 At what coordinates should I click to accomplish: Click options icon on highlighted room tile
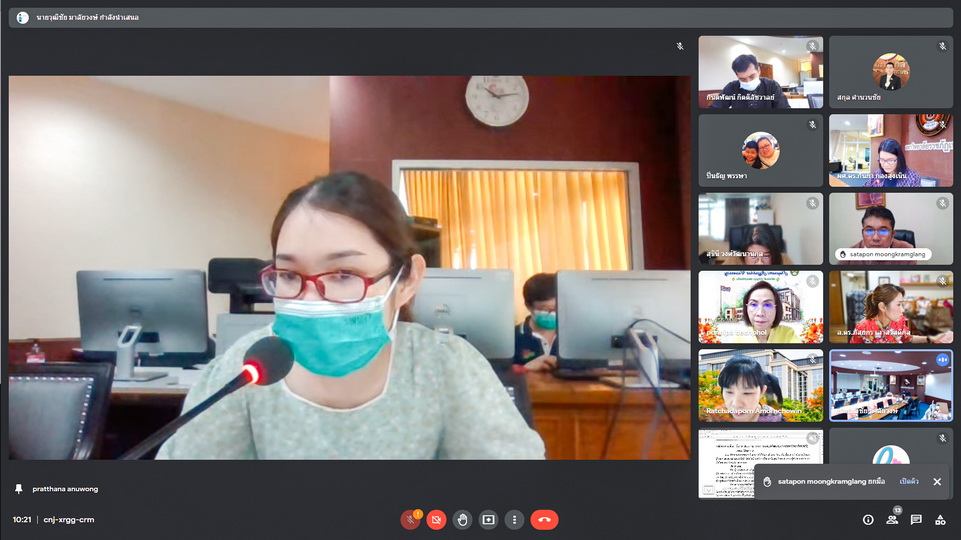[942, 360]
